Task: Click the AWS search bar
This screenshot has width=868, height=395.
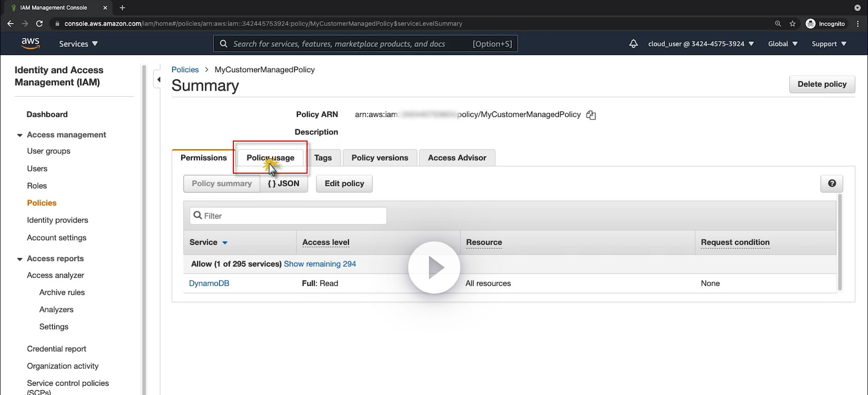Action: pos(365,44)
